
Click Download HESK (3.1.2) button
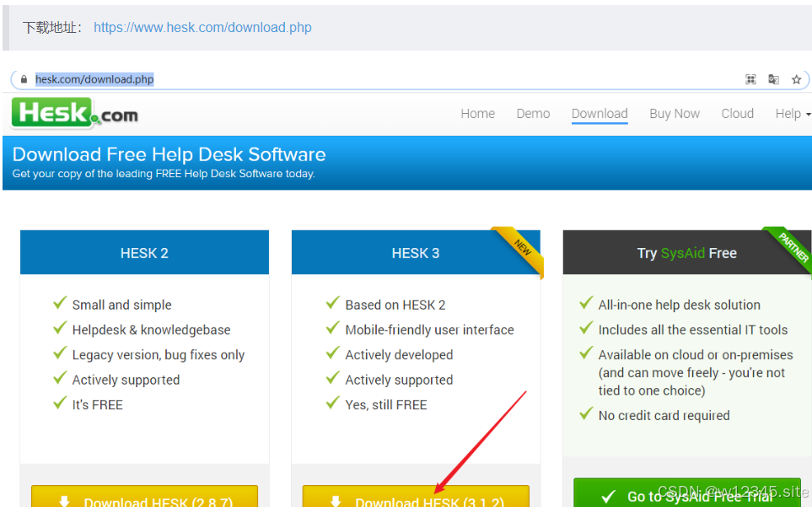point(416,496)
